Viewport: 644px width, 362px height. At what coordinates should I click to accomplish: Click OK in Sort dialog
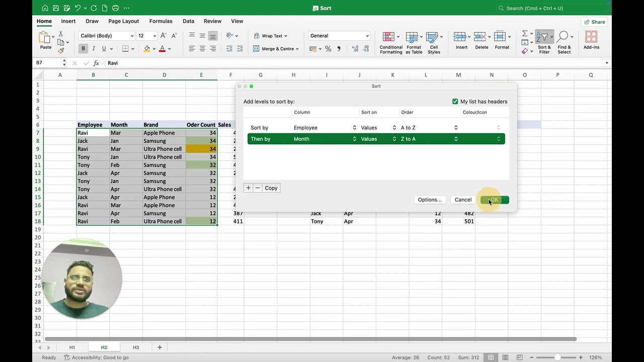coord(495,200)
